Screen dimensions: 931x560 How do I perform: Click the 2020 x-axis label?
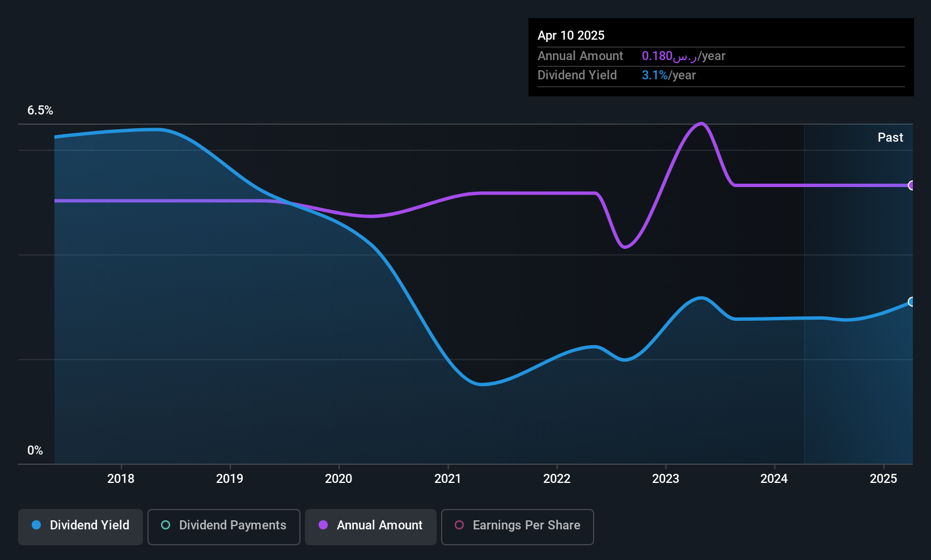coord(338,478)
